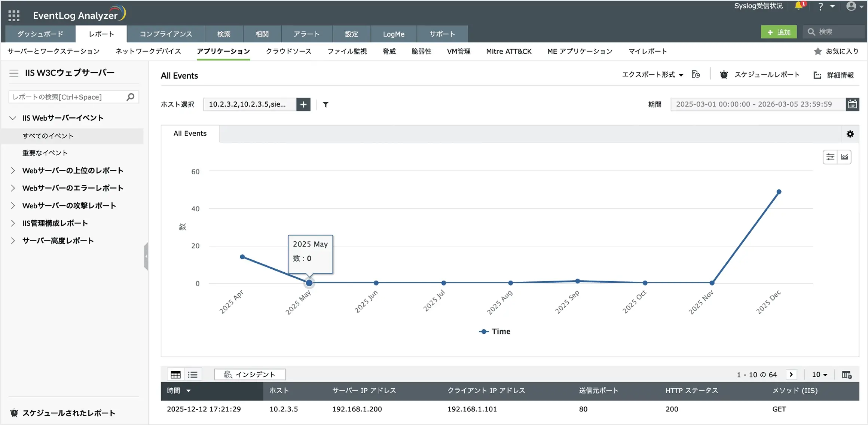The image size is (868, 425).
Task: Click the スケジュールレポート alarm clock icon
Action: [x=724, y=75]
